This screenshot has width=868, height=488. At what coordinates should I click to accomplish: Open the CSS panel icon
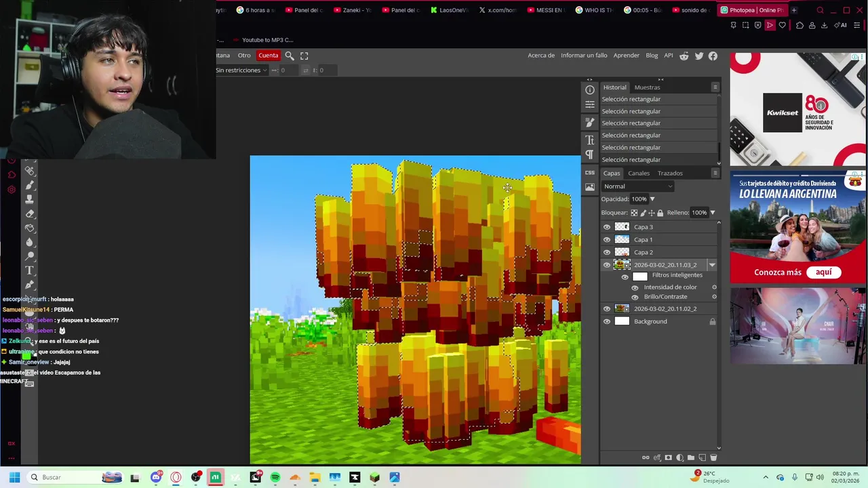coord(590,173)
